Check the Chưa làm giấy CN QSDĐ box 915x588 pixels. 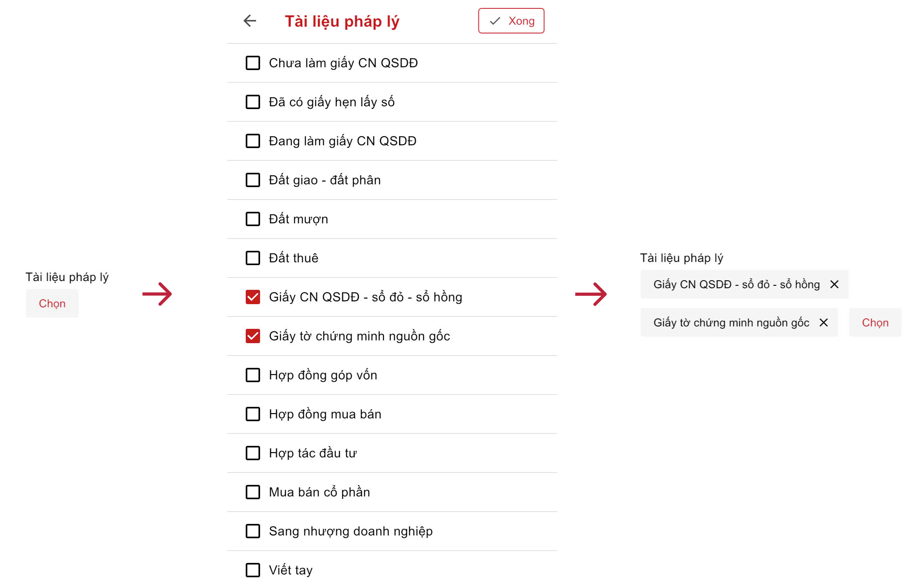(253, 63)
